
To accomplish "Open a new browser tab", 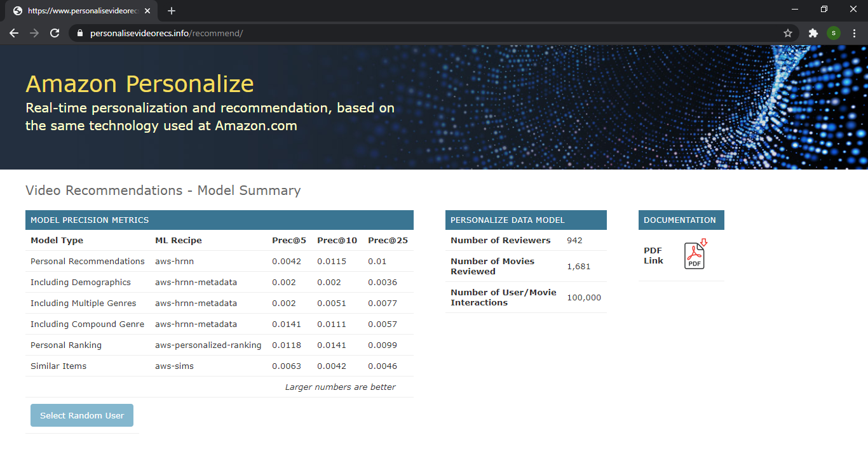I will [x=172, y=11].
